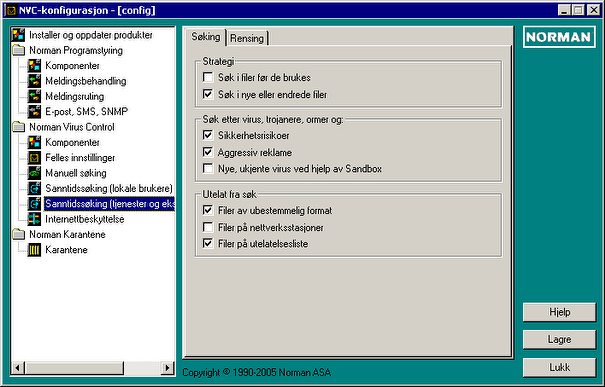Click the Karantene icon

34,250
